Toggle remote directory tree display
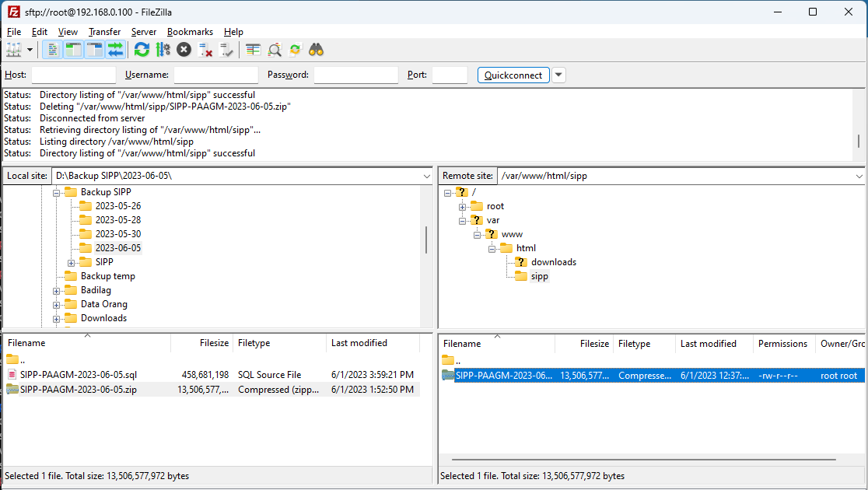868x490 pixels. 95,50
